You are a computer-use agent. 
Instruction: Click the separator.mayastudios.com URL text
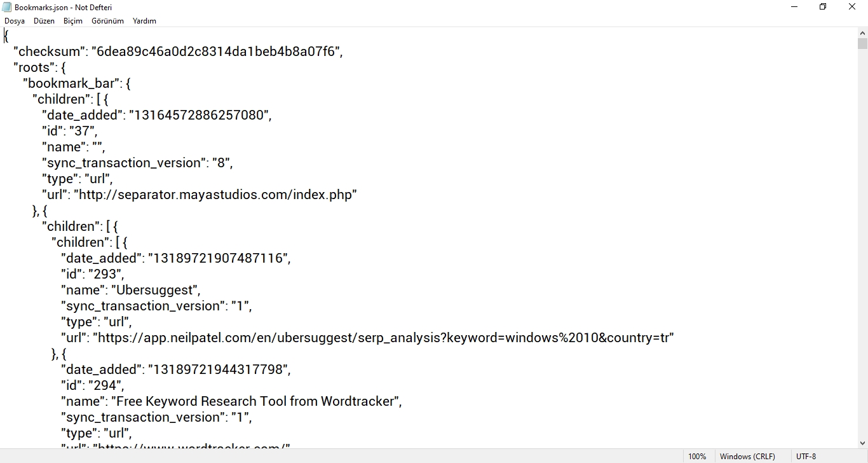pos(216,195)
